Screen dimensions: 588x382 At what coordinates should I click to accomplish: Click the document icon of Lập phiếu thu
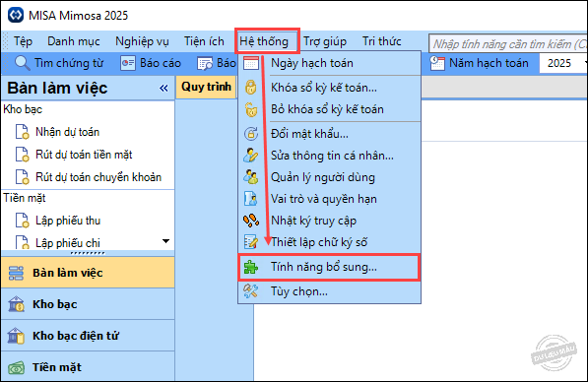pyautogui.click(x=22, y=221)
